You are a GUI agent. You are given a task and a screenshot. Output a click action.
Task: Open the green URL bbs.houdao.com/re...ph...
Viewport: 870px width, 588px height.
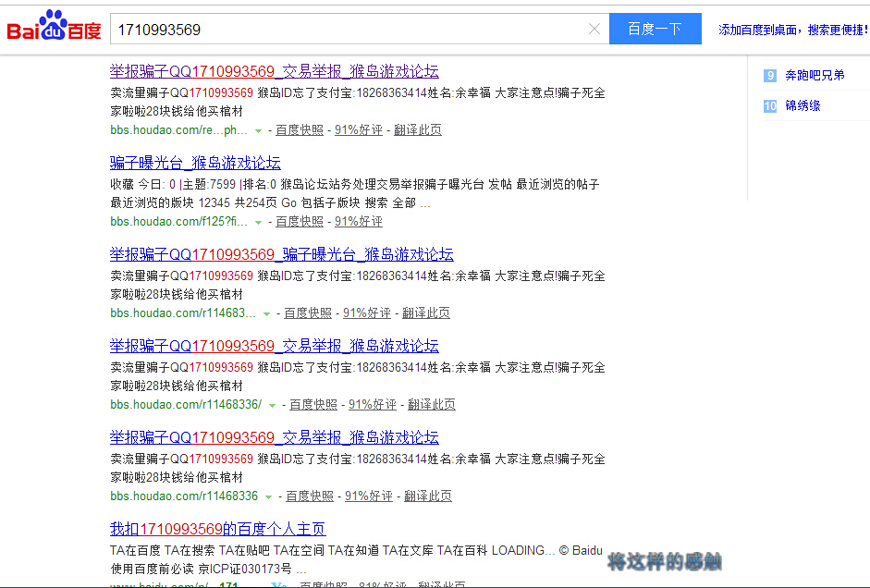[178, 130]
